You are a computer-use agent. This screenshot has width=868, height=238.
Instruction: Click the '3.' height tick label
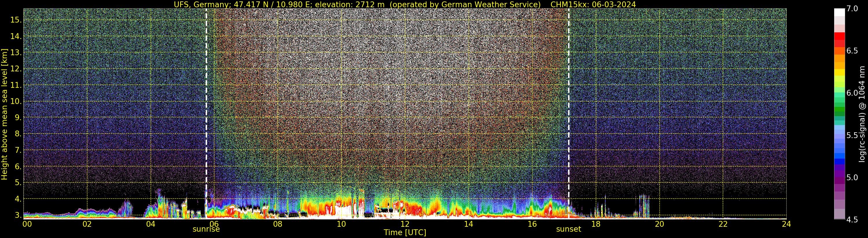coord(18,215)
